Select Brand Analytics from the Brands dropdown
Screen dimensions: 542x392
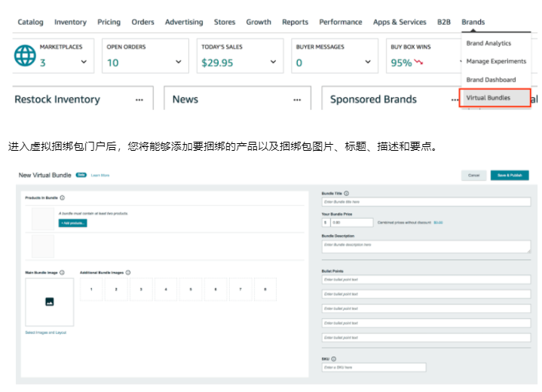488,43
